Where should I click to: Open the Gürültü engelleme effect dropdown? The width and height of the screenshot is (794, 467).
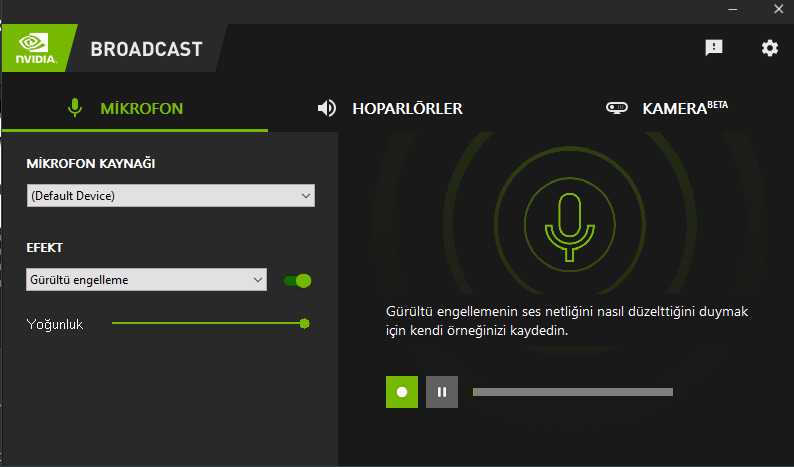pyautogui.click(x=146, y=280)
